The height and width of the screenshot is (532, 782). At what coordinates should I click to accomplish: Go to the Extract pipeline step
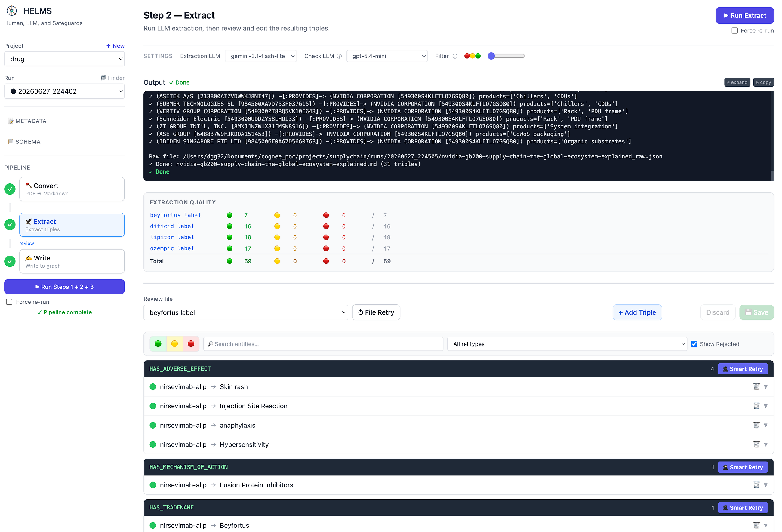click(x=72, y=225)
